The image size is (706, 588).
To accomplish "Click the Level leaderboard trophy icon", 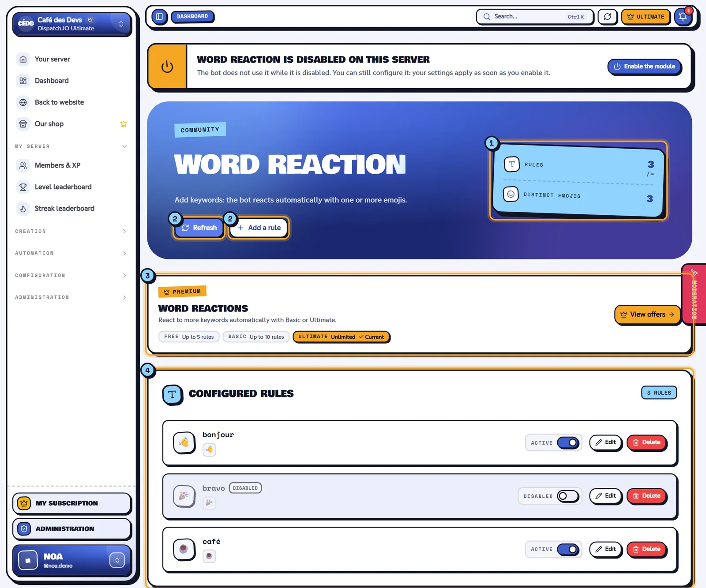I will pyautogui.click(x=23, y=187).
